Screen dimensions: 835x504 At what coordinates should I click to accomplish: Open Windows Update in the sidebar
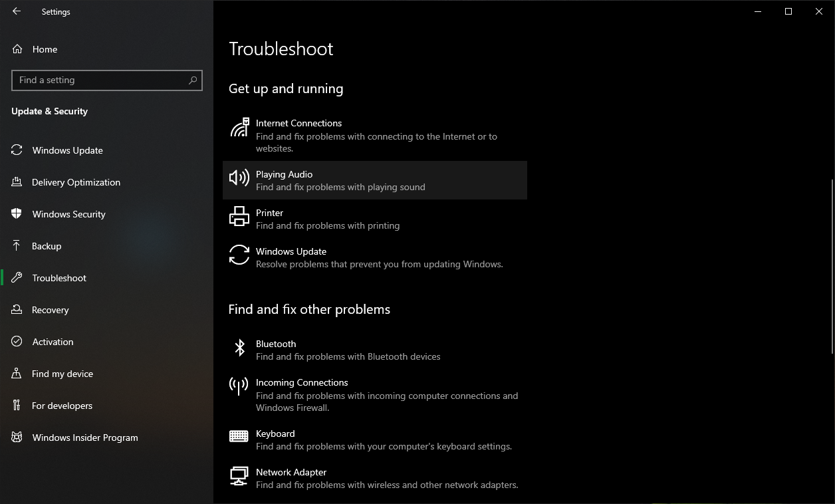pyautogui.click(x=67, y=150)
